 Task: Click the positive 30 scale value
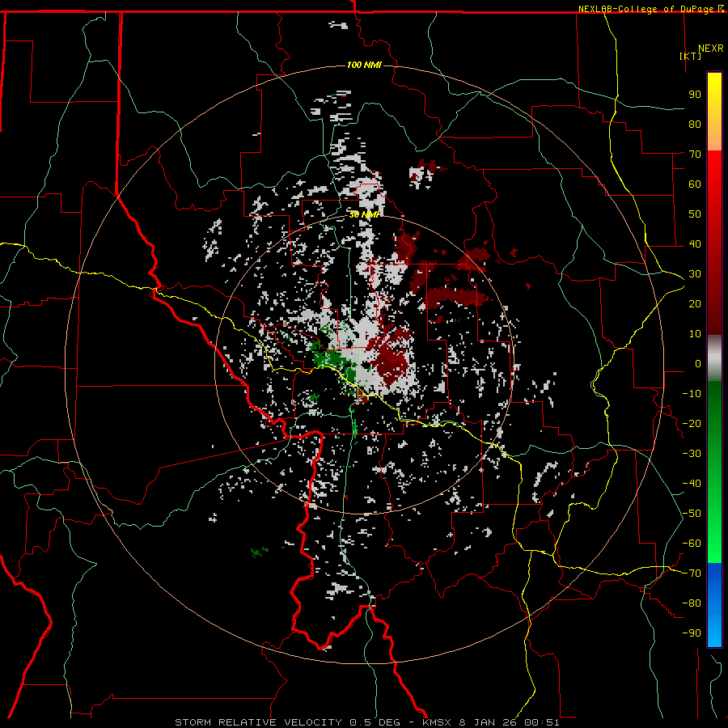pos(695,274)
